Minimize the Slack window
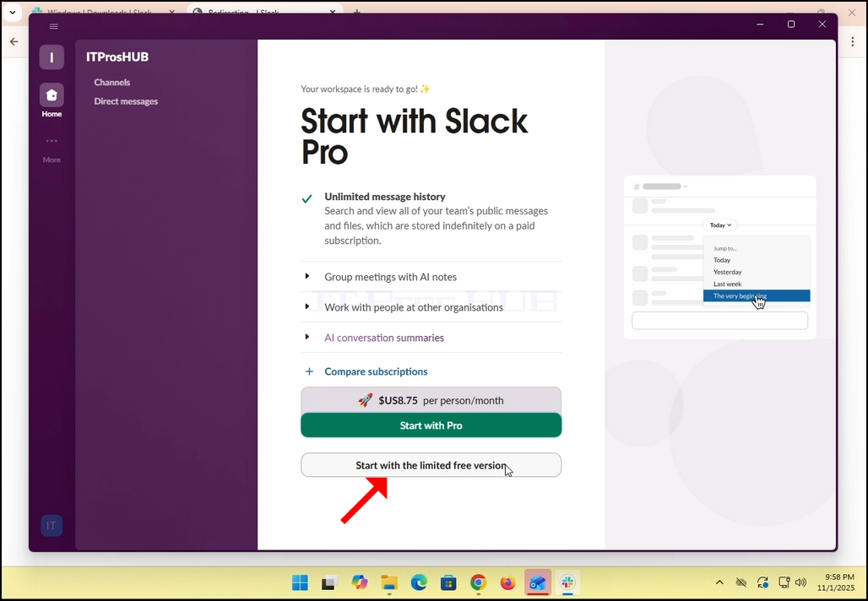The width and height of the screenshot is (868, 601). point(760,24)
